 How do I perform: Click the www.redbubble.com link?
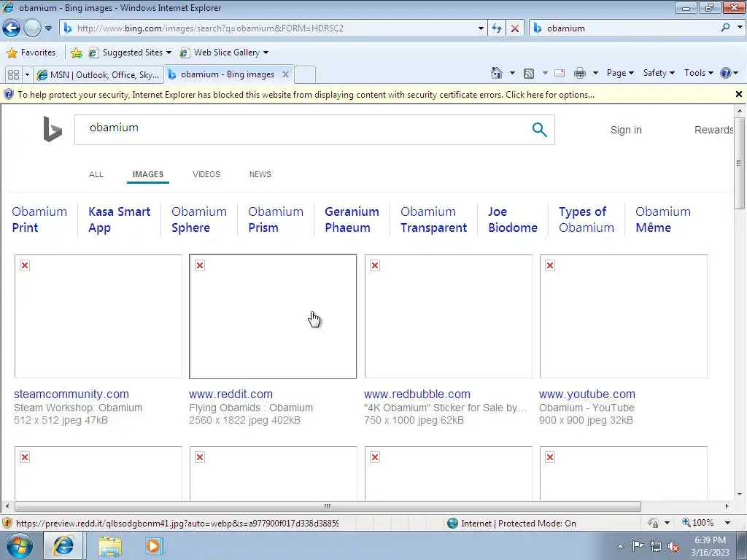(417, 394)
